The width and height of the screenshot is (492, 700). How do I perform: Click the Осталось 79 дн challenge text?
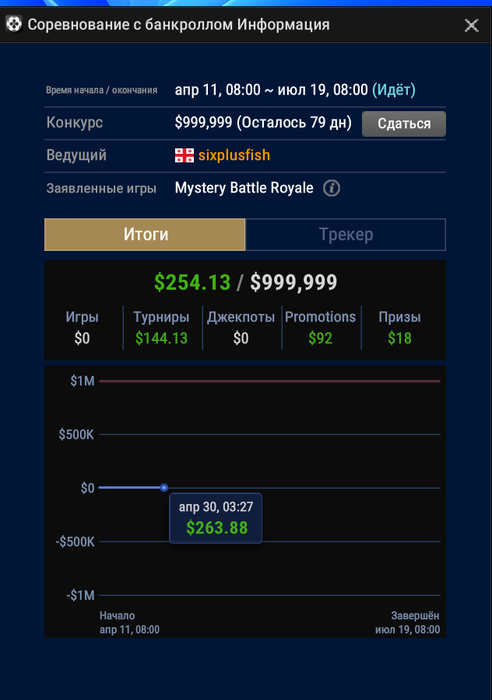pos(294,122)
